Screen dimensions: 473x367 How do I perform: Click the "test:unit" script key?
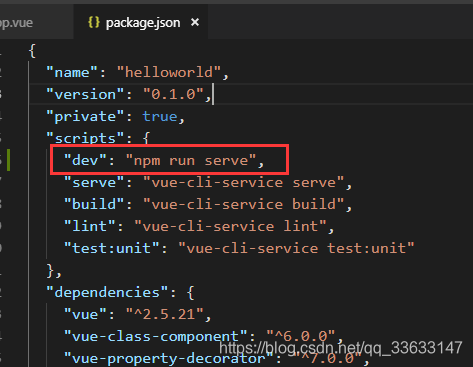112,248
